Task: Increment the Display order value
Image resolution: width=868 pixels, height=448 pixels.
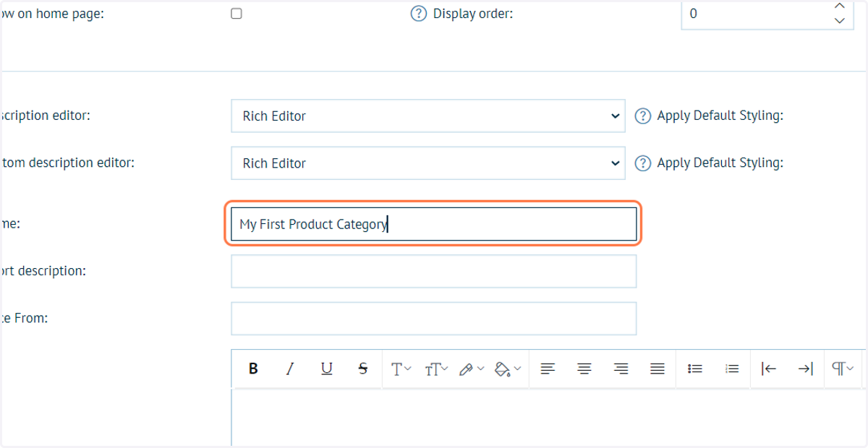Action: (839, 6)
